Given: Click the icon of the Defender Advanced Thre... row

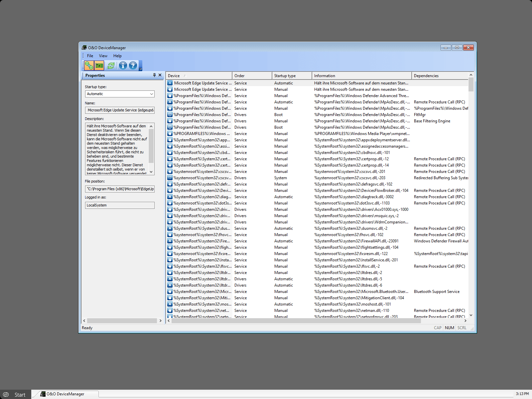Looking at the screenshot, I should pyautogui.click(x=170, y=96).
